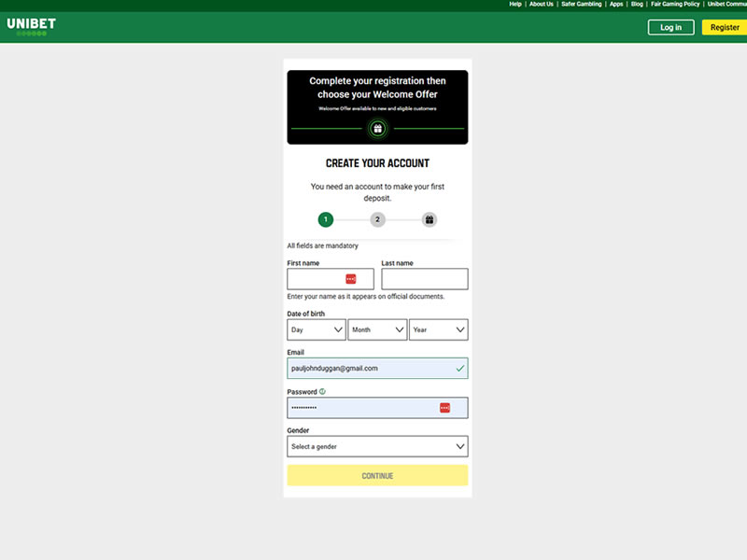Click the gift step in progress indicator
Image resolution: width=747 pixels, height=560 pixels.
point(430,220)
